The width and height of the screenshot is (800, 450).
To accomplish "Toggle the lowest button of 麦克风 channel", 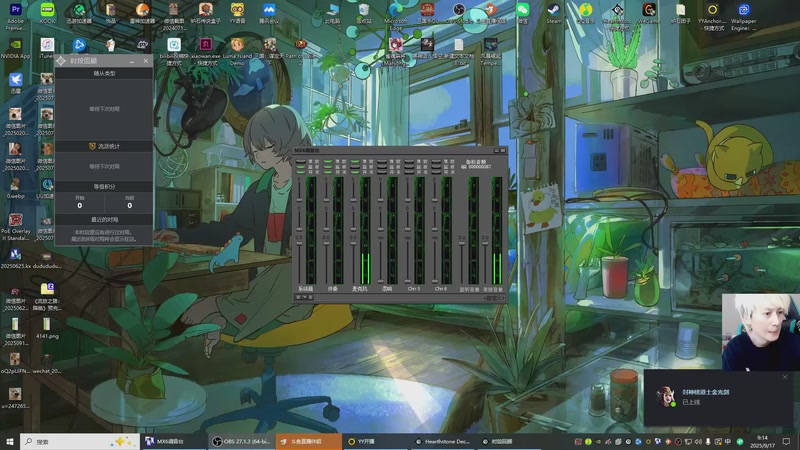I will tap(355, 172).
